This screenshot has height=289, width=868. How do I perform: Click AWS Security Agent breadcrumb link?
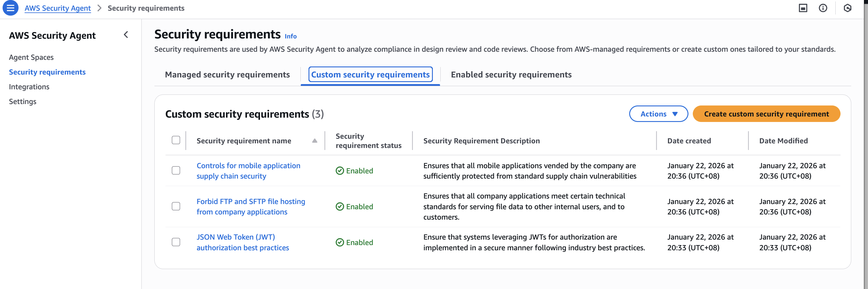(x=58, y=8)
